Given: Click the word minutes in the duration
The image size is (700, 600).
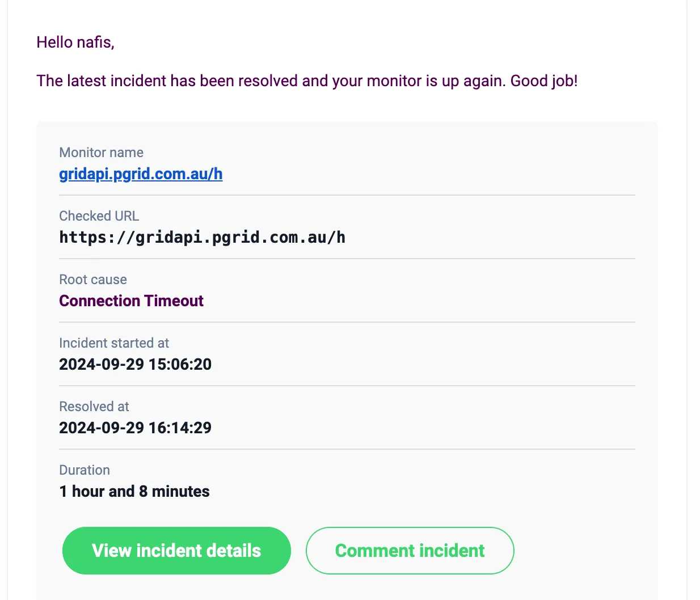Looking at the screenshot, I should pyautogui.click(x=180, y=492).
